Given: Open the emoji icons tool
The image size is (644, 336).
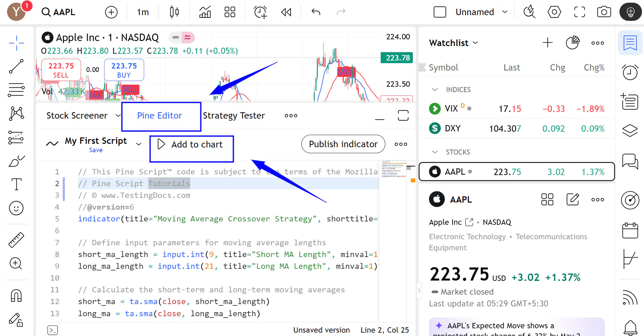Looking at the screenshot, I should coord(16,208).
